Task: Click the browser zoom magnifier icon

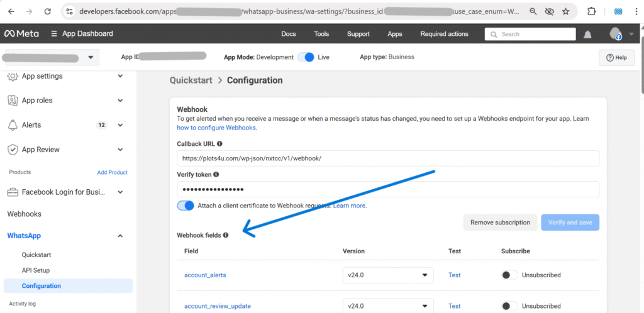Action: tap(533, 11)
